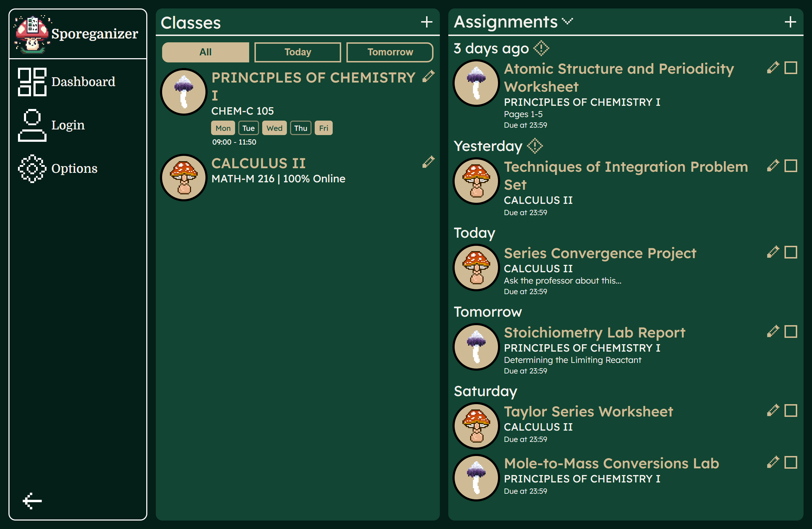
Task: Open Mole-to-Mass Conversions Lab assignment title
Action: click(x=611, y=463)
